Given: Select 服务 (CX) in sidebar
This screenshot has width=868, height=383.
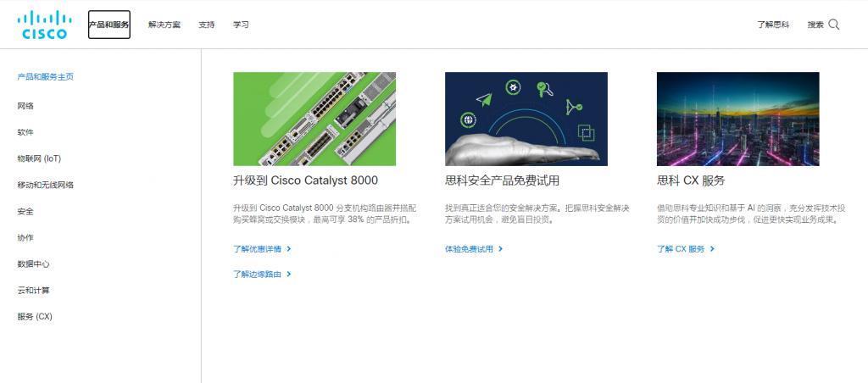Looking at the screenshot, I should pos(35,317).
